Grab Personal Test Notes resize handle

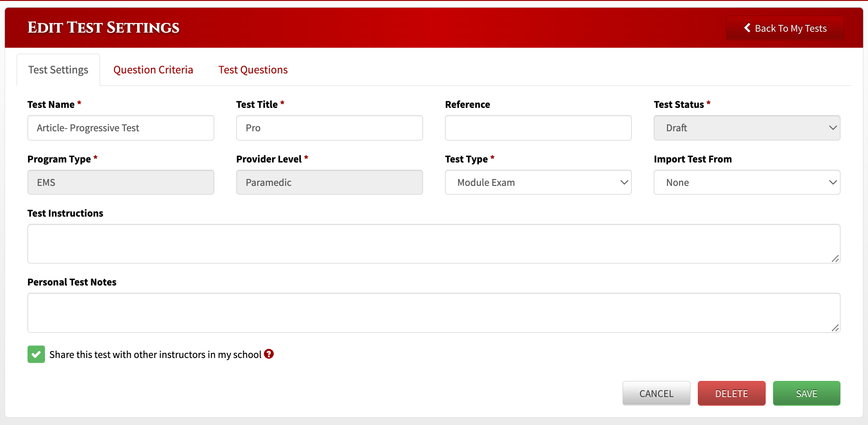coord(835,328)
